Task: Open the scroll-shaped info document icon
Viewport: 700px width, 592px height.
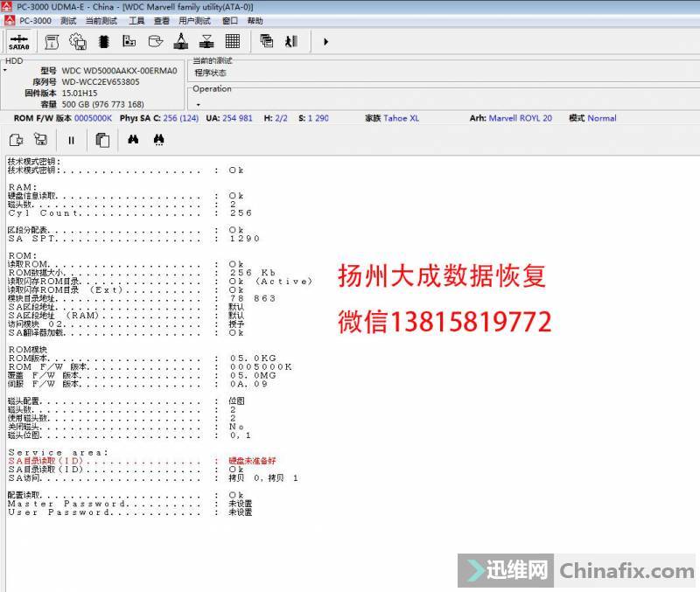Action: (x=52, y=41)
